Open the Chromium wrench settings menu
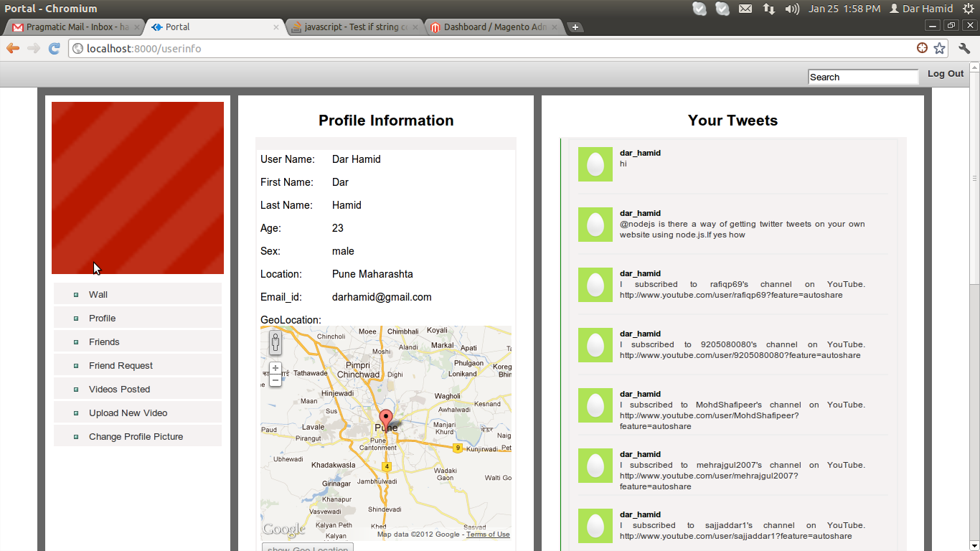This screenshot has height=551, width=980. coord(964,48)
